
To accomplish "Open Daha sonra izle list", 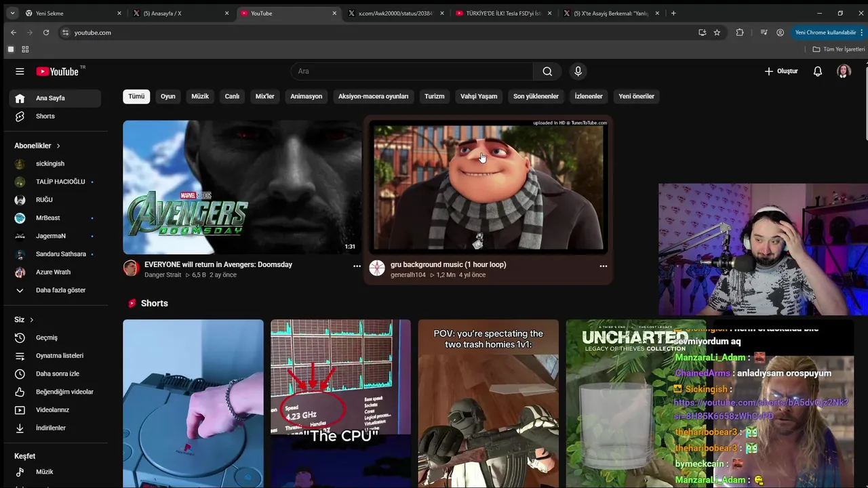I will point(55,373).
